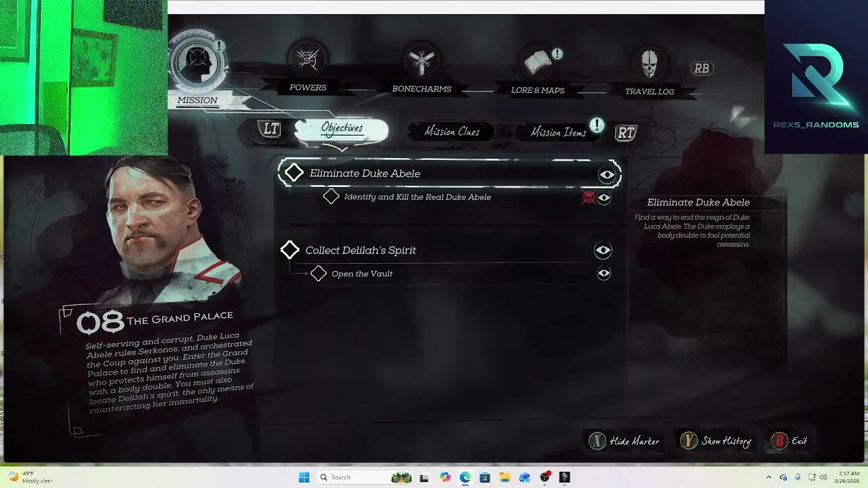Open the weather widget showing 45°F
The height and width of the screenshot is (488, 868).
coord(30,477)
